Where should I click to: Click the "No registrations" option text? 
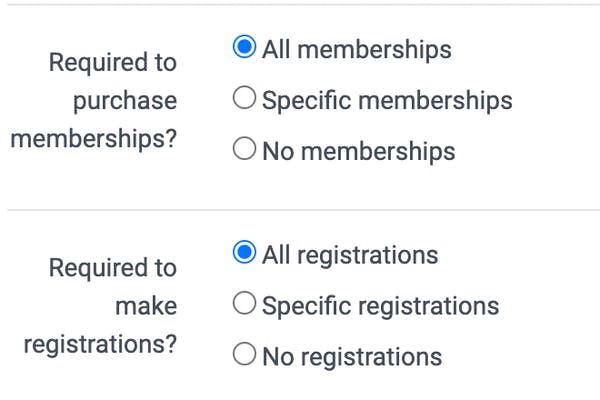(352, 356)
